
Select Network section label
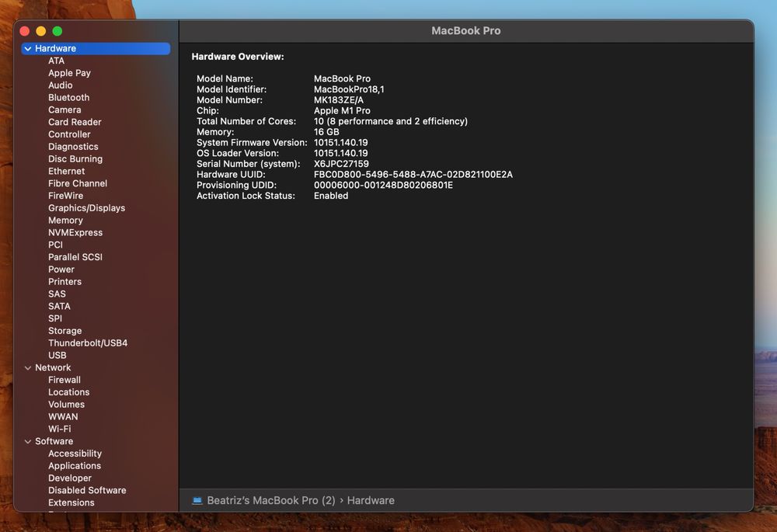click(x=53, y=367)
